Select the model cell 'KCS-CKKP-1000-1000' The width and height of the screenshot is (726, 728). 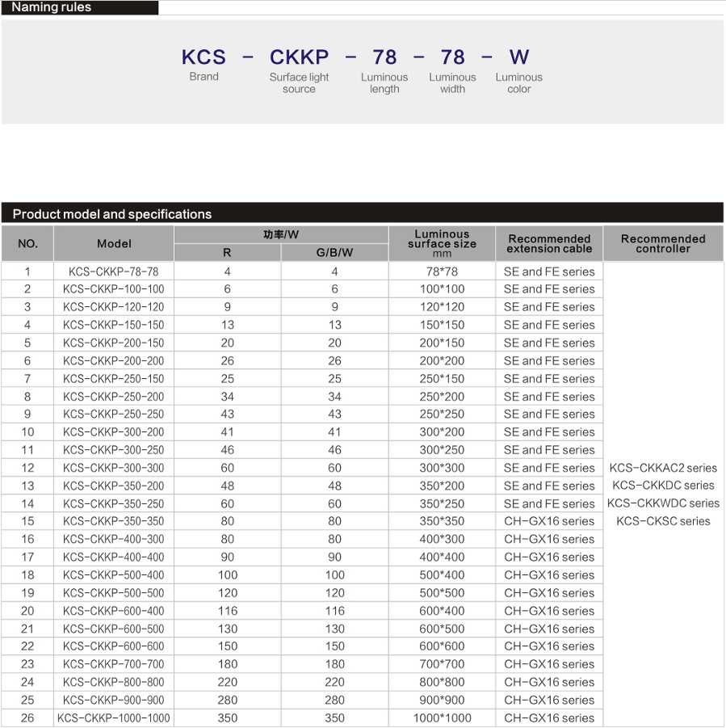click(114, 718)
